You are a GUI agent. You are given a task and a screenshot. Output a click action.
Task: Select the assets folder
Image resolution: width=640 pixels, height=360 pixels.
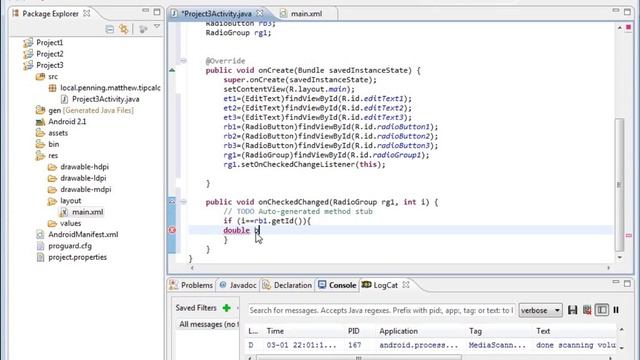pos(58,133)
